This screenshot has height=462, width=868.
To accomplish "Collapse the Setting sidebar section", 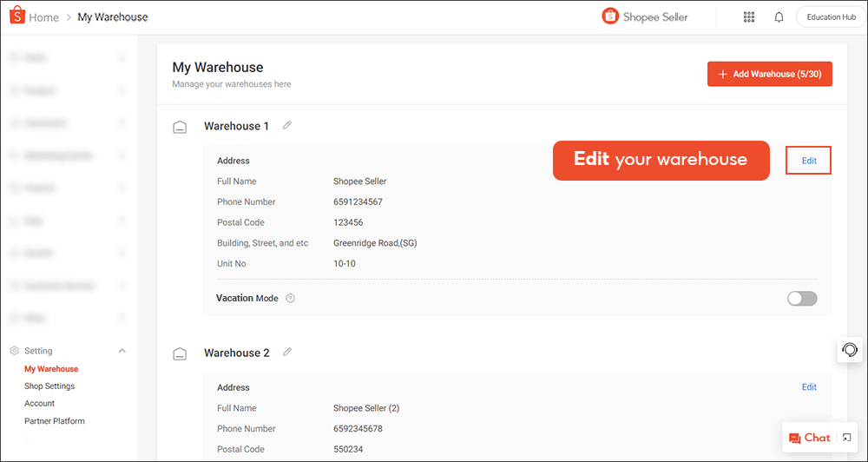I will 122,351.
